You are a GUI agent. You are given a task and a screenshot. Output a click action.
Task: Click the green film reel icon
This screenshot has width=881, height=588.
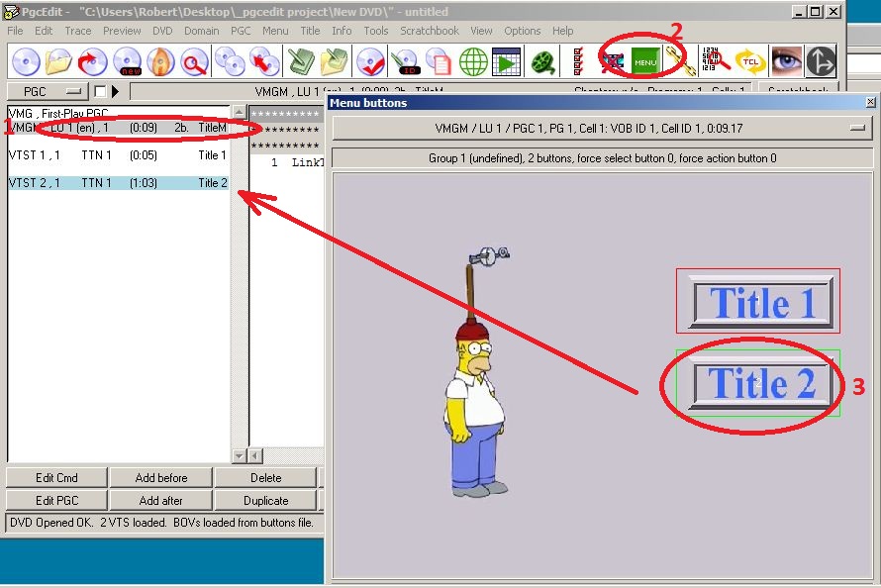tap(543, 61)
